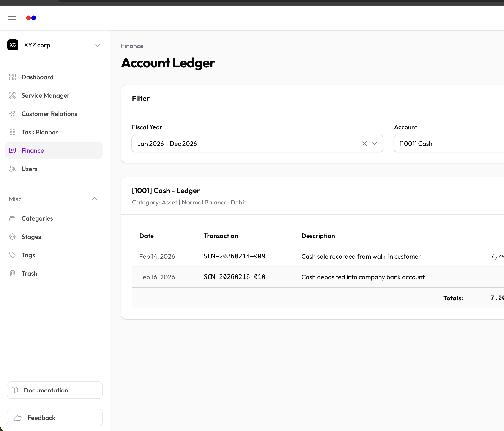Open the Fiscal Year dropdown arrow
The image size is (504, 431).
pos(375,144)
